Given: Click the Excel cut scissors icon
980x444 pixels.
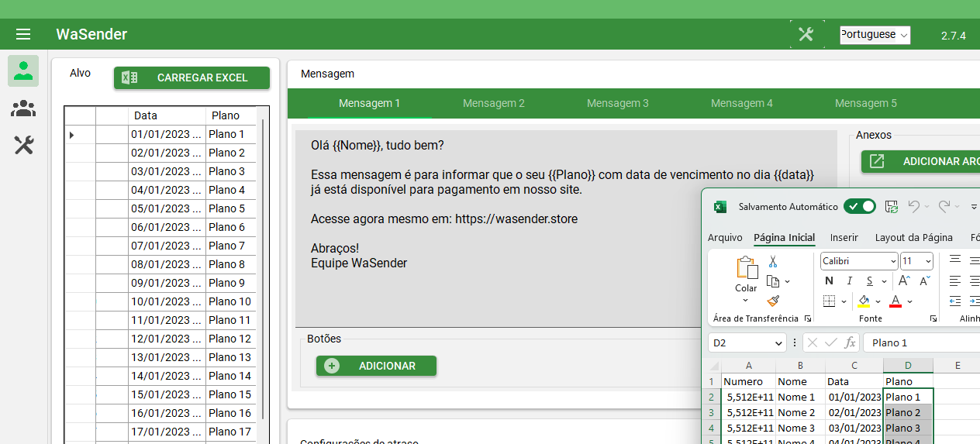Looking at the screenshot, I should click(x=773, y=263).
